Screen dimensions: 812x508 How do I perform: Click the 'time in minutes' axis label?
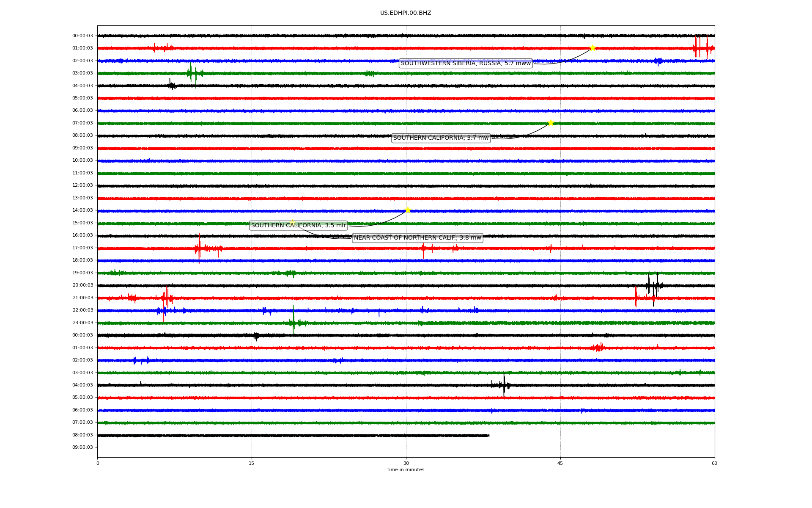click(406, 470)
